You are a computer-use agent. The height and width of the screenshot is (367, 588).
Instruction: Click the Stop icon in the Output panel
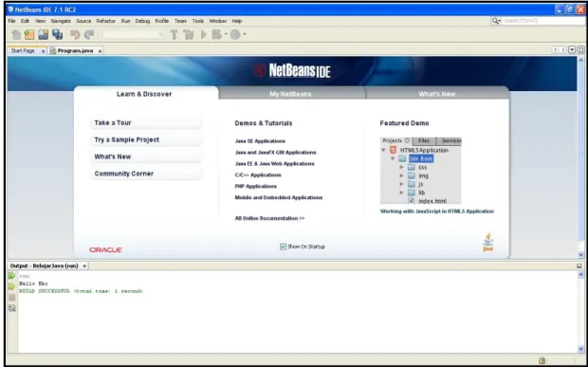11,297
